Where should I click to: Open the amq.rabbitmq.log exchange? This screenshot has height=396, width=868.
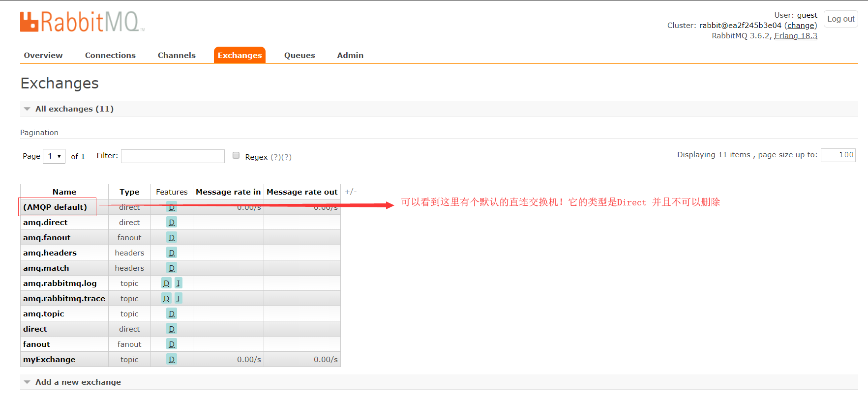tap(60, 283)
